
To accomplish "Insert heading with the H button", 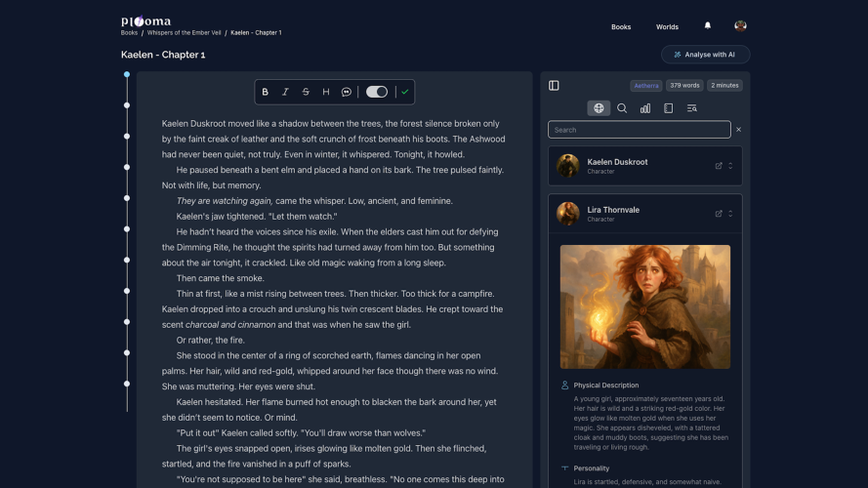I will click(326, 92).
